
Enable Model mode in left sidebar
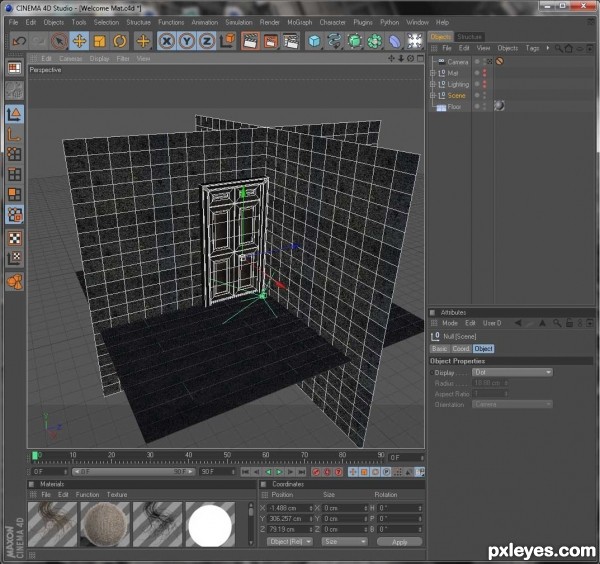(15, 114)
